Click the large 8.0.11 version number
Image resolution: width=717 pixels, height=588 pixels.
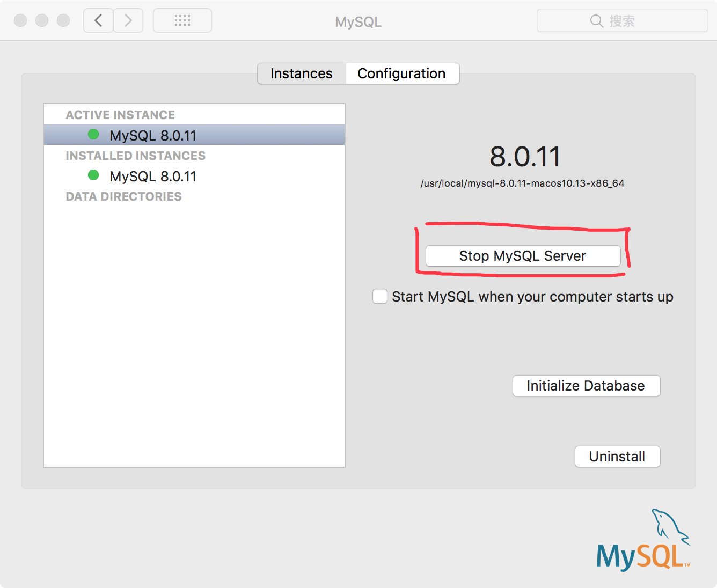pos(525,157)
